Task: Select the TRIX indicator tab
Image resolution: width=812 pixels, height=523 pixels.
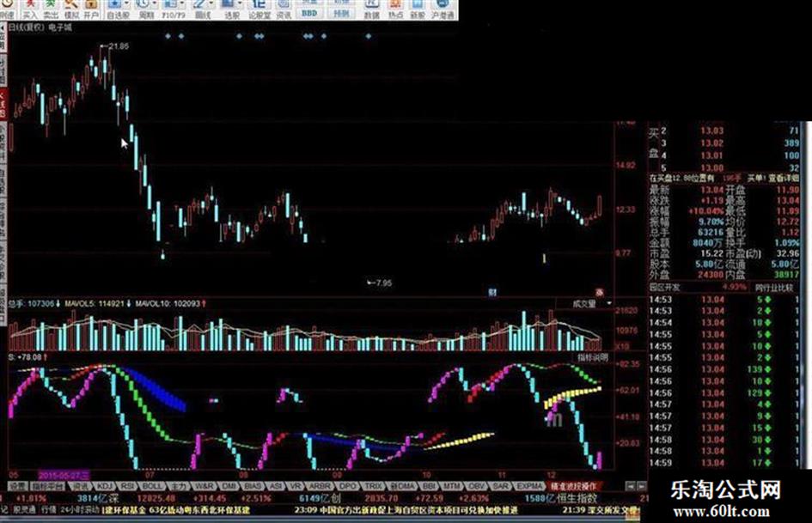Action: pos(373,486)
